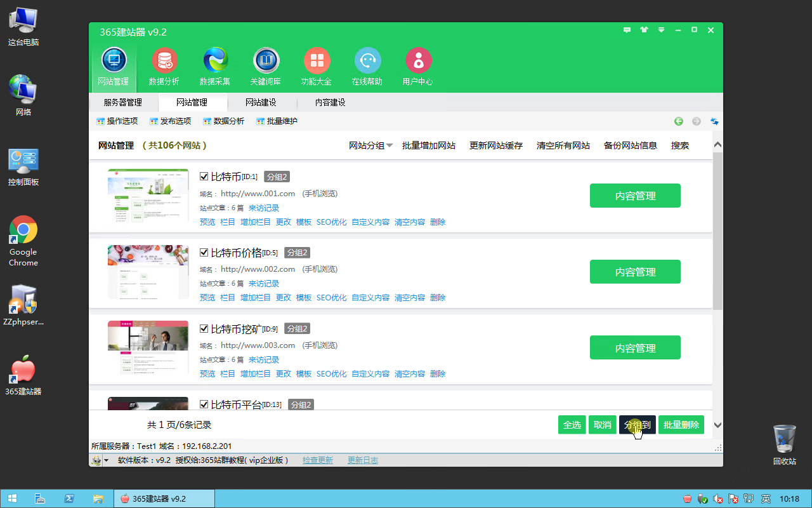Click the title bar dropdown menu icon
This screenshot has width=812, height=508.
[x=661, y=30]
